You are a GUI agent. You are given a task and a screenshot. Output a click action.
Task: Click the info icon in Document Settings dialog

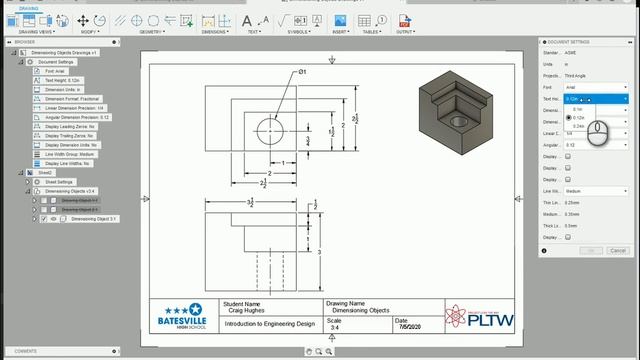tap(544, 251)
